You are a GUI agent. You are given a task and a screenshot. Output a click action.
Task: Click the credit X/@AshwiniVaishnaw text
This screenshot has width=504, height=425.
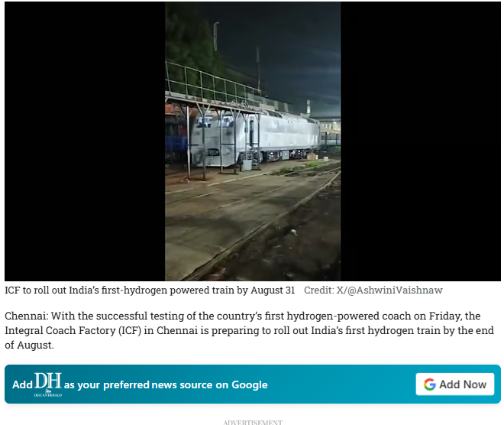click(x=373, y=290)
